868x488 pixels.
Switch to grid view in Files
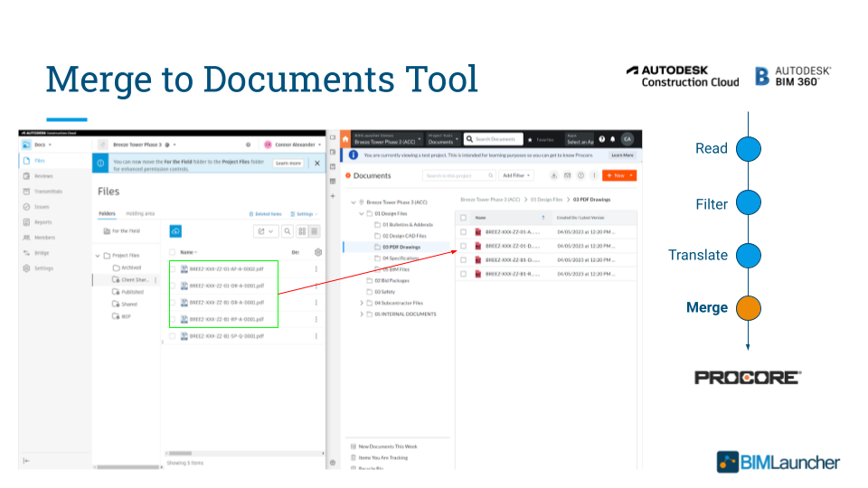302,231
